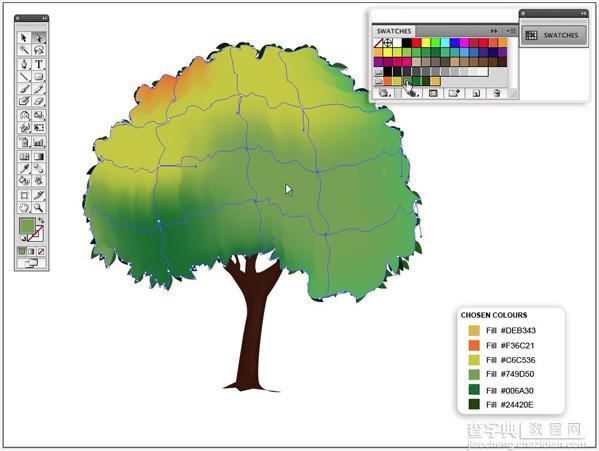The image size is (599, 451).
Task: Select the Pen tool
Action: point(24,64)
